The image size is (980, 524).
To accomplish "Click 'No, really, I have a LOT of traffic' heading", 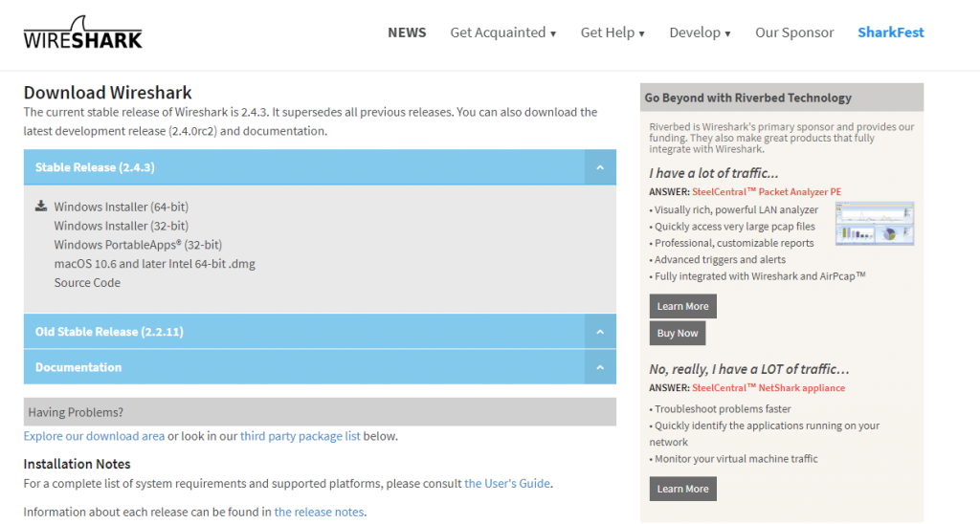I will 749,369.
